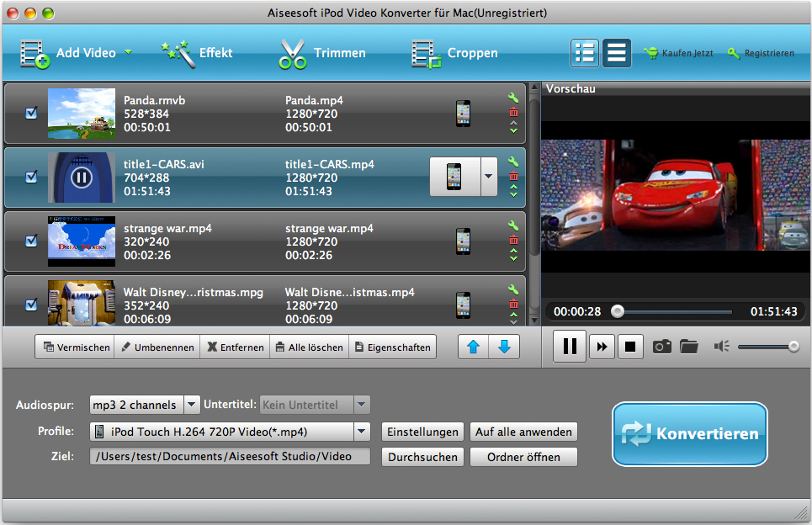Open settings wrench for Panda row
The height and width of the screenshot is (525, 812).
[x=513, y=98]
